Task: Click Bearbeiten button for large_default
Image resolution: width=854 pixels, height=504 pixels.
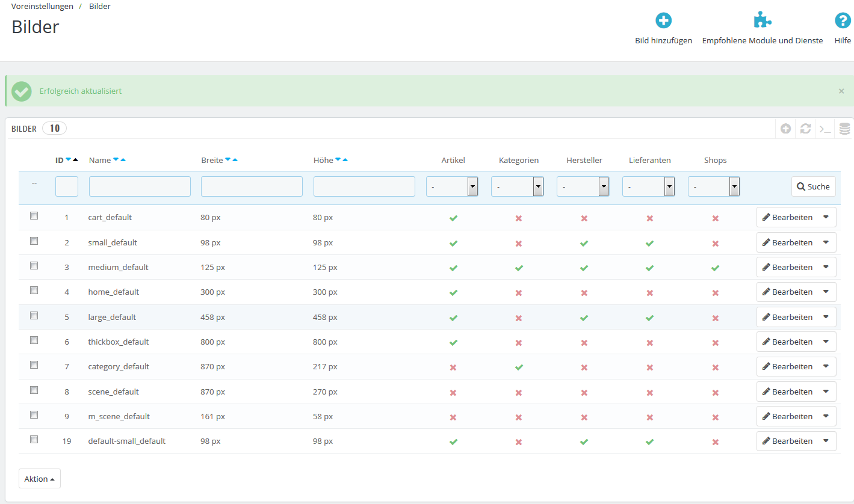Action: click(787, 317)
